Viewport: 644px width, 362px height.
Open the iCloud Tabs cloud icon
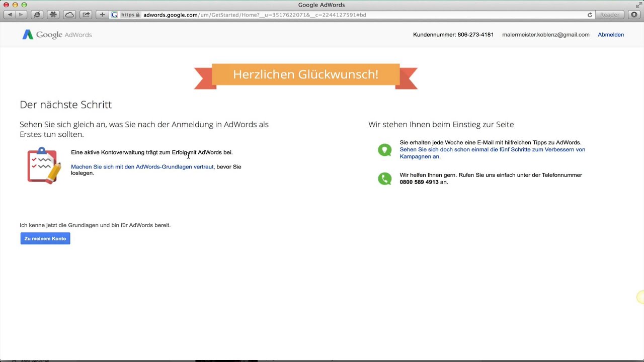pos(69,15)
